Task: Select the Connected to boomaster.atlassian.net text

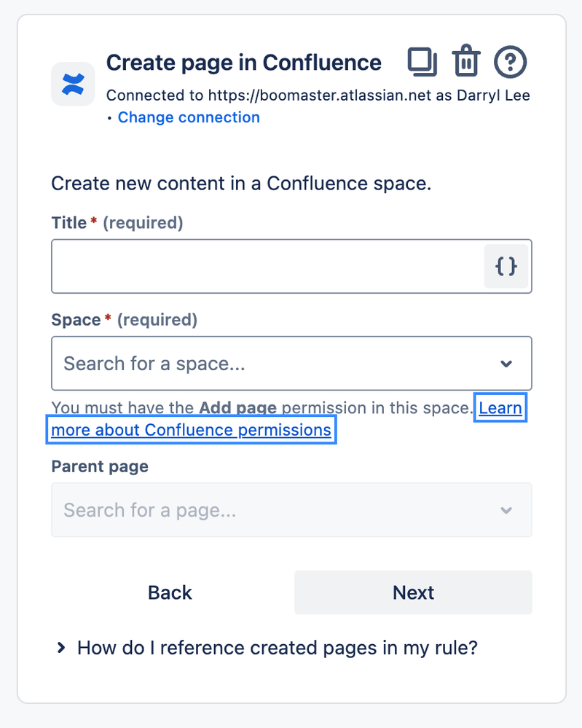Action: pyautogui.click(x=318, y=95)
